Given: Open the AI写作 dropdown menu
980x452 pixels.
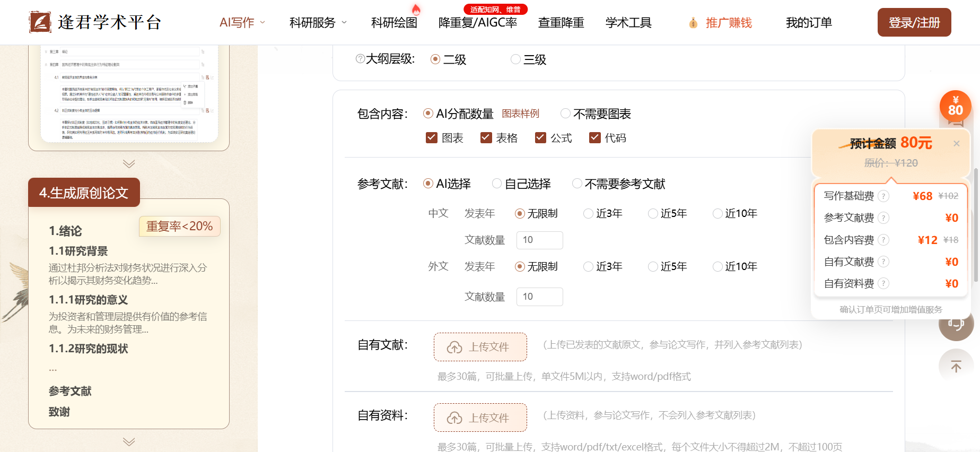Looking at the screenshot, I should coord(242,23).
